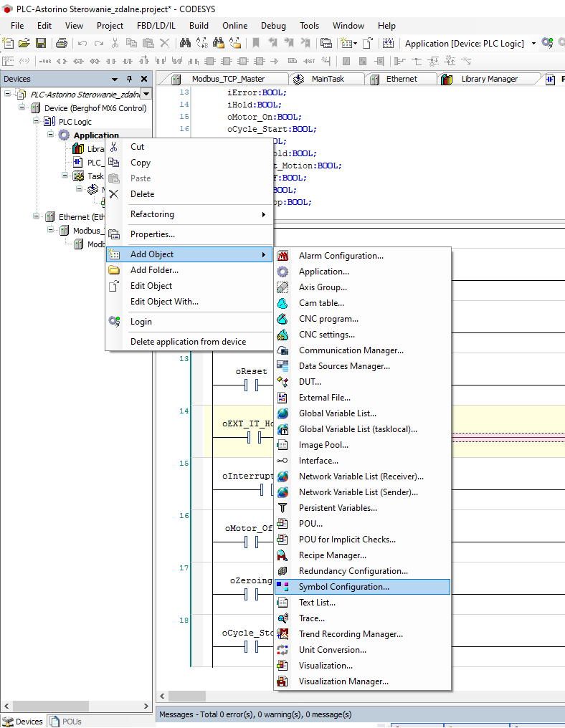Collapse the PLC Logic tree node
565x728 pixels.
(37, 121)
